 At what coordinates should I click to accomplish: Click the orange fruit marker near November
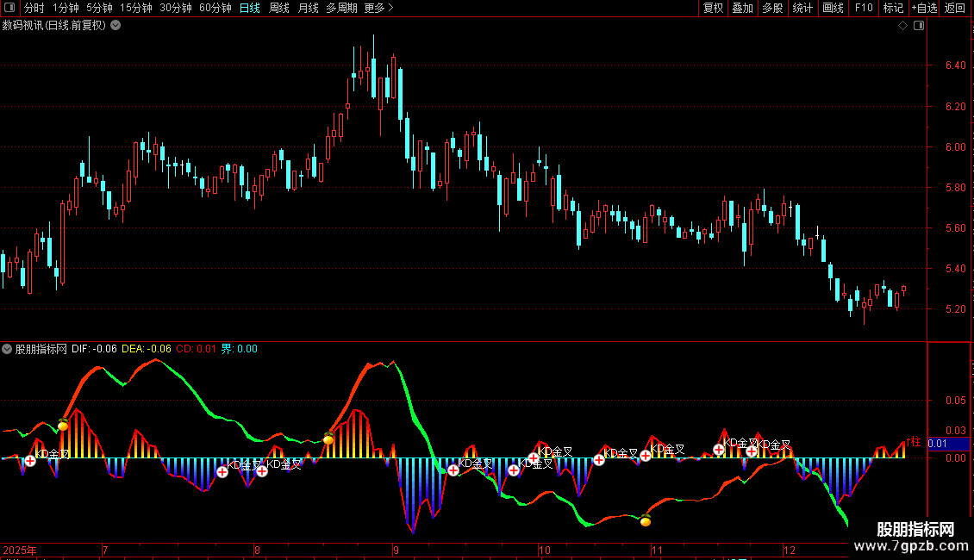(x=646, y=520)
